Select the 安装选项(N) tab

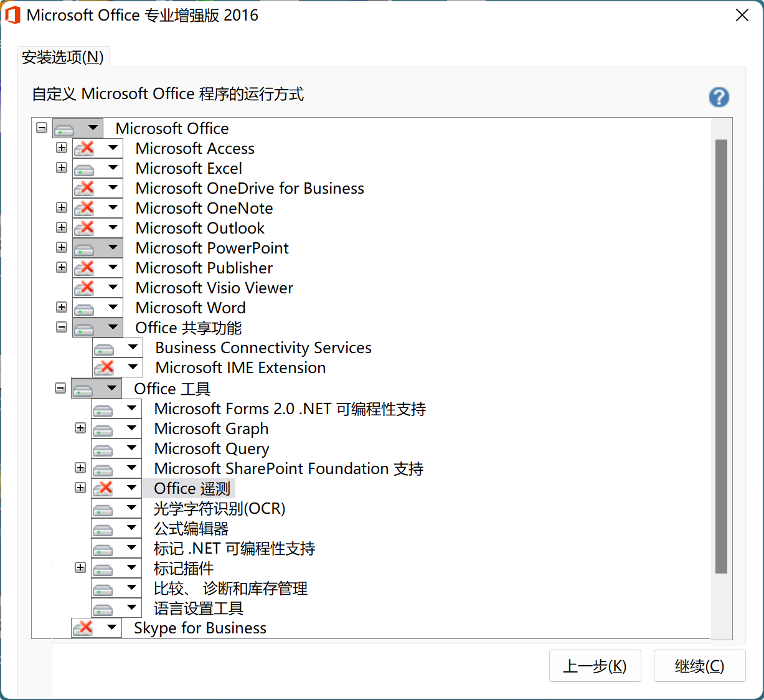(62, 57)
